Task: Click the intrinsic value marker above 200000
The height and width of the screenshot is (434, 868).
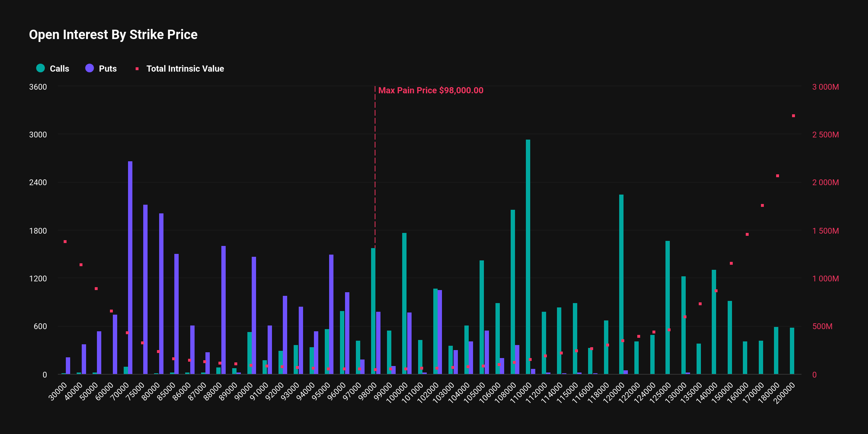Action: (793, 116)
